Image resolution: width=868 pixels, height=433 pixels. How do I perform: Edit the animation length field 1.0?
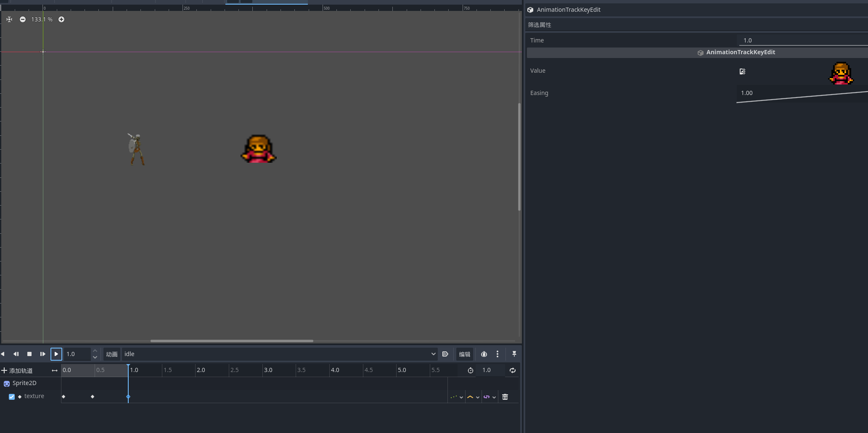[x=491, y=370]
